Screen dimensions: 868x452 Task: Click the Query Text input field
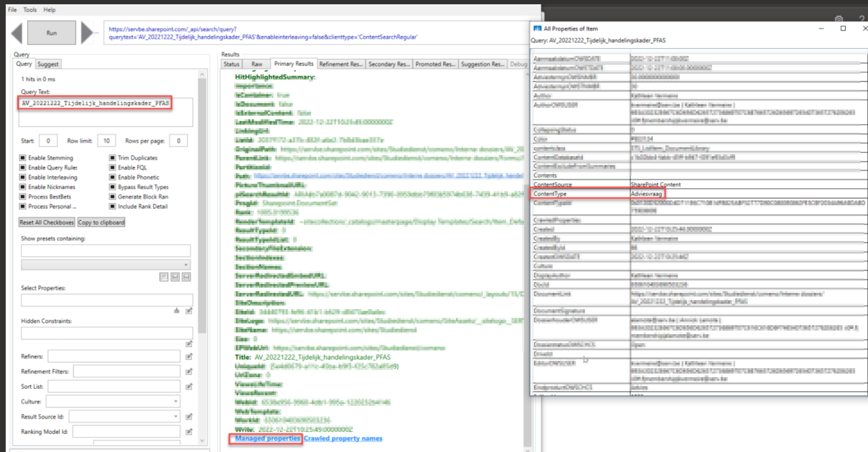click(106, 112)
